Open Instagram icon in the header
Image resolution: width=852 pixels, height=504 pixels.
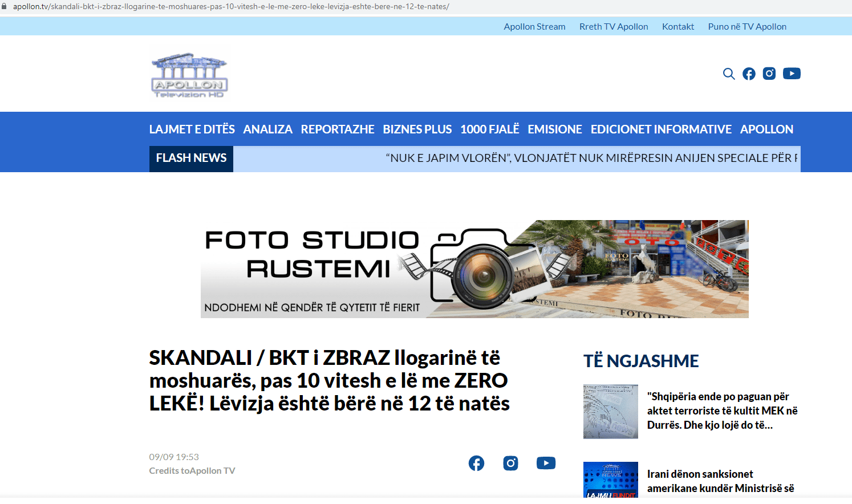769,74
